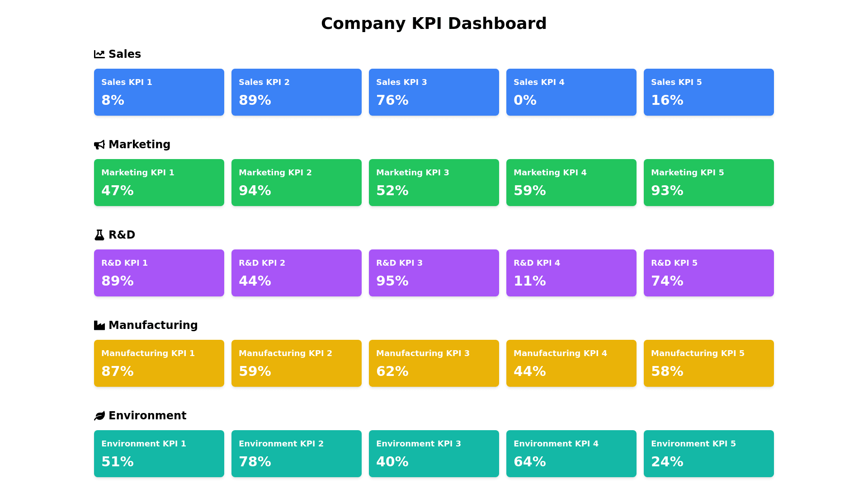Image resolution: width=868 pixels, height=488 pixels.
Task: Open Environment KPI 5 card showing 24%
Action: click(x=708, y=454)
